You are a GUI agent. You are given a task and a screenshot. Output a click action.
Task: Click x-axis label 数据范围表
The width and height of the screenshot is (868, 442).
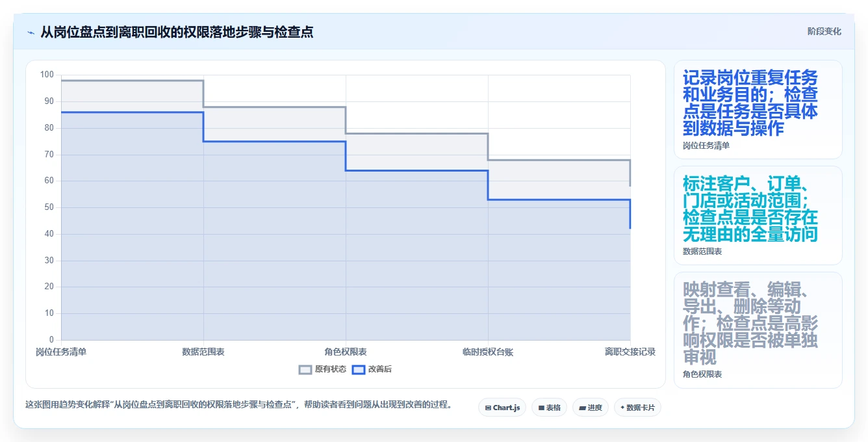[x=203, y=352]
